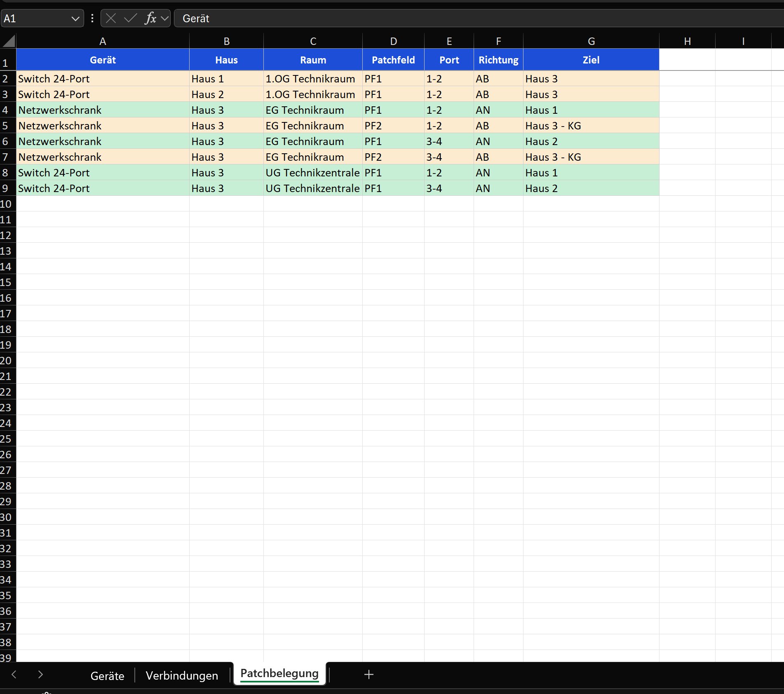Select column G header

click(591, 41)
